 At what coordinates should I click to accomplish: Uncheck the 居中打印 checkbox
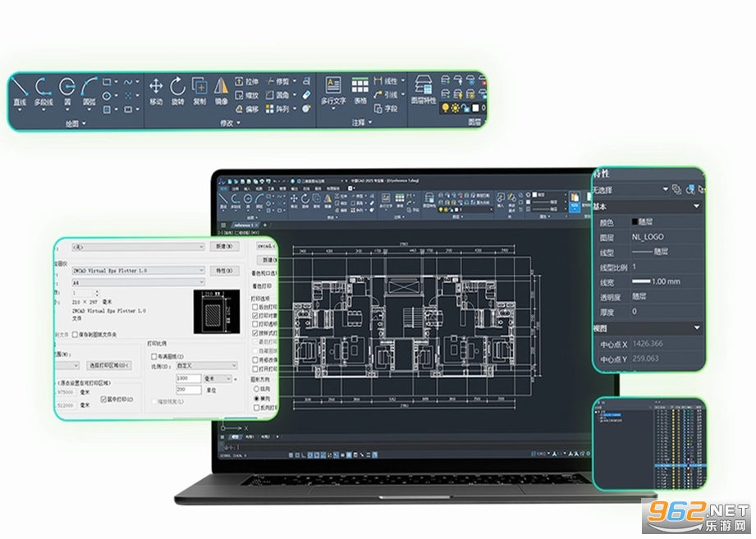pyautogui.click(x=103, y=400)
